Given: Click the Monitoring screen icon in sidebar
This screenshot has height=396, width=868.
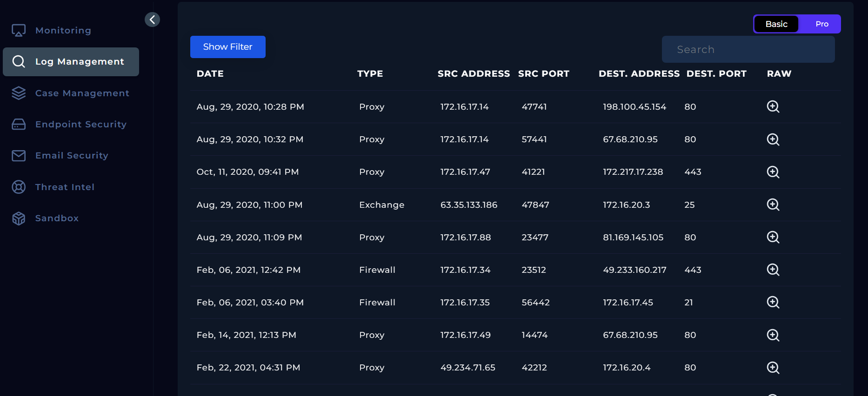Looking at the screenshot, I should point(19,31).
